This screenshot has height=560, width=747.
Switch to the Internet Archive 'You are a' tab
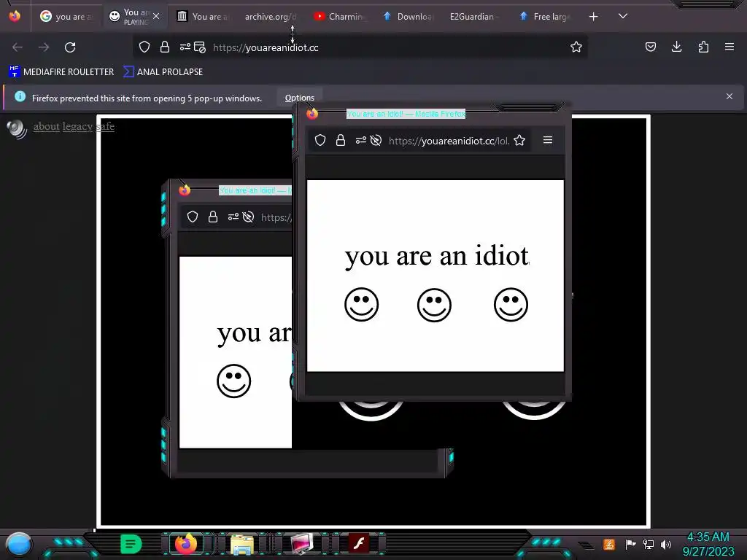204,17
